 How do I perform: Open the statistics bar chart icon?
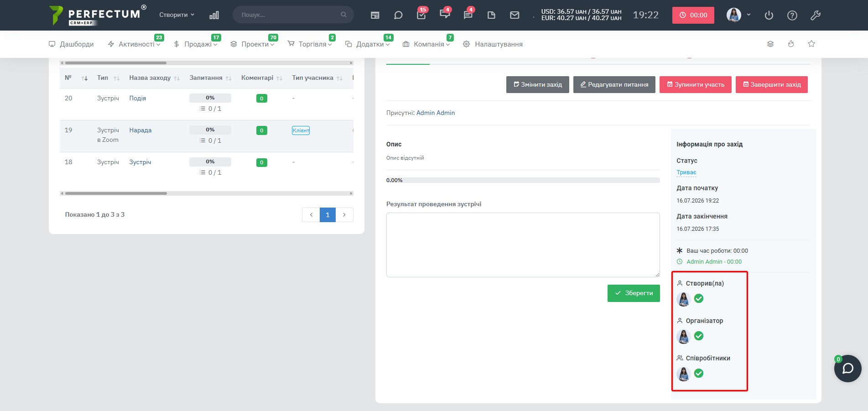point(214,15)
